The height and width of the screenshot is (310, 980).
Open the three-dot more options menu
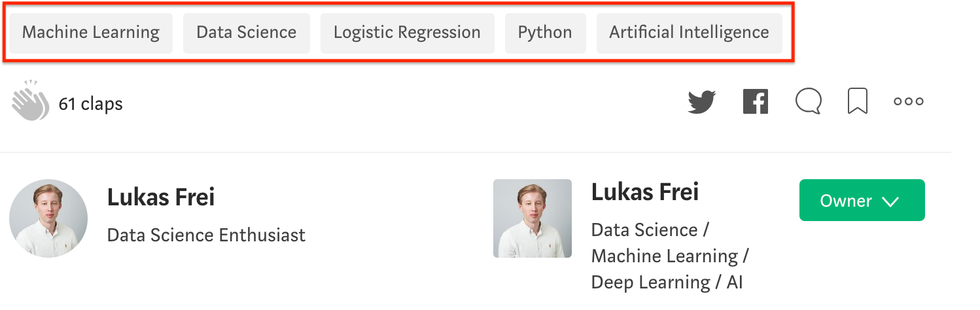(909, 102)
